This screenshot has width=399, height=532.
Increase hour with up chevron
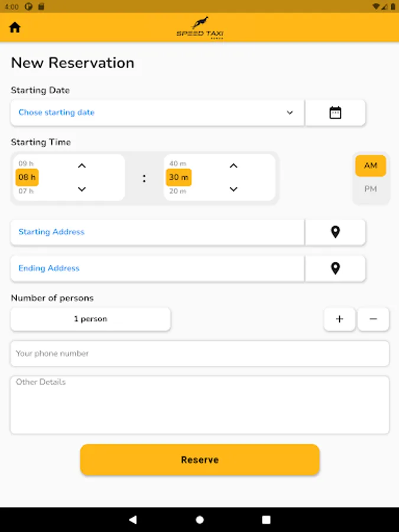point(82,166)
